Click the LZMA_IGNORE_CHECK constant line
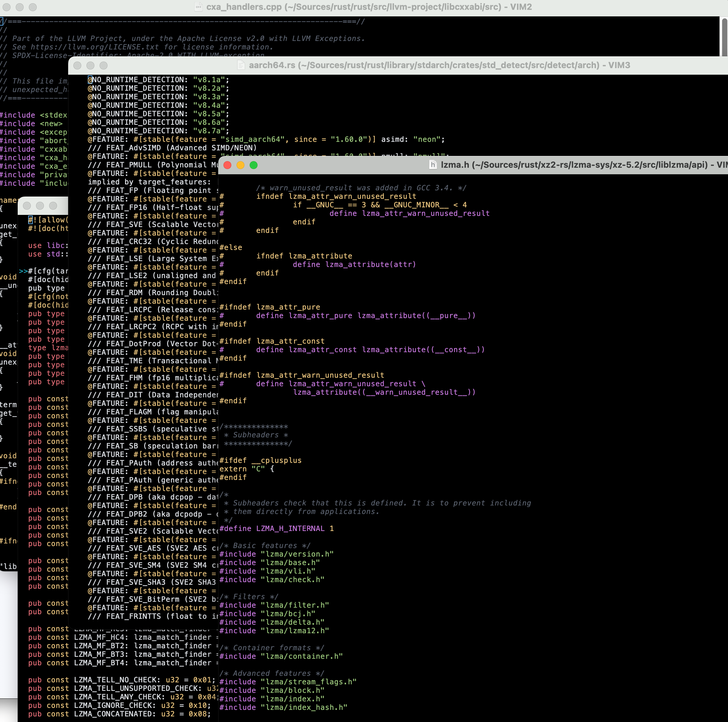The height and width of the screenshot is (722, 728). (120, 705)
